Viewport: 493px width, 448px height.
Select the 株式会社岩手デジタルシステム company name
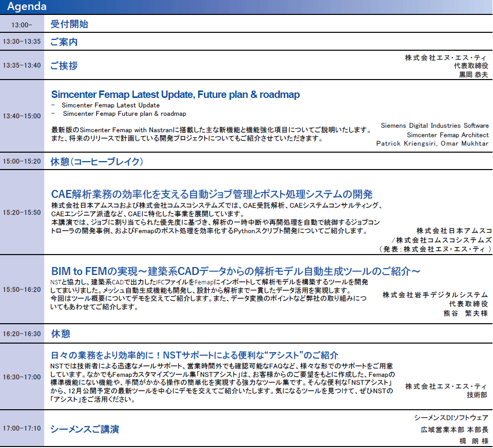[x=435, y=295]
